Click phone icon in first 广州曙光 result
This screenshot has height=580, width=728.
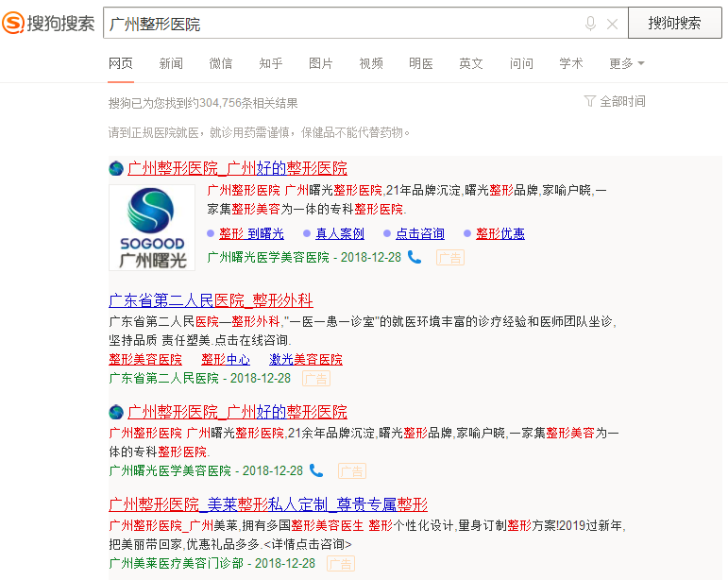(x=415, y=257)
